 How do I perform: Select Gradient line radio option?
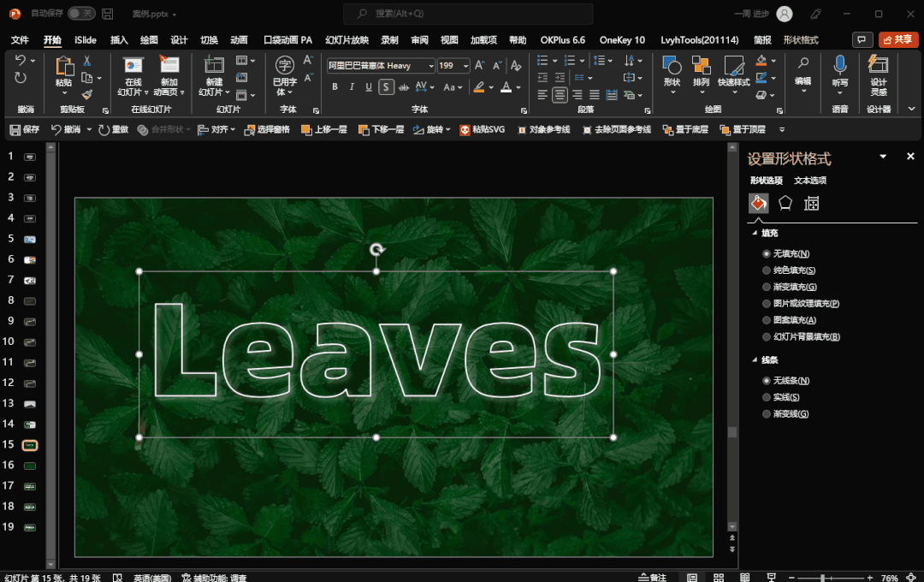tap(766, 413)
